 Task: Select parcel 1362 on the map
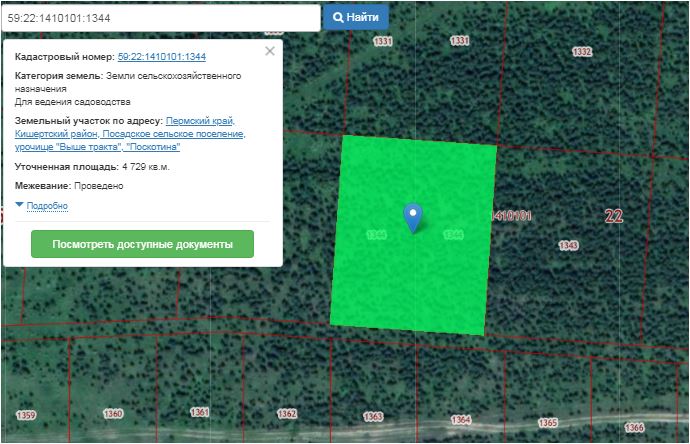(x=287, y=414)
